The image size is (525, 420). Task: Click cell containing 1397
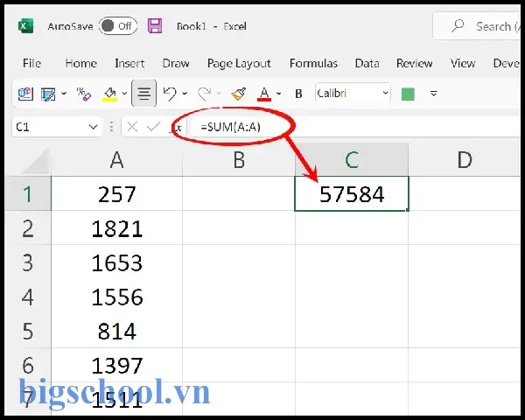tap(117, 365)
